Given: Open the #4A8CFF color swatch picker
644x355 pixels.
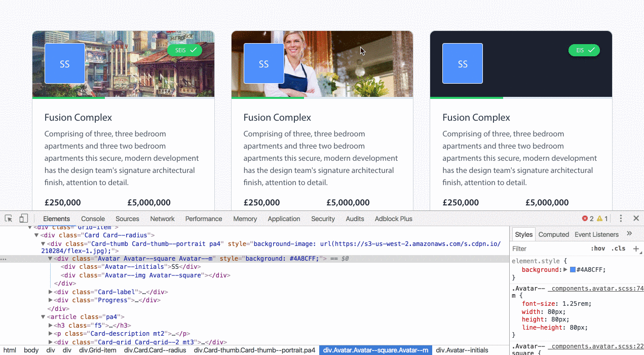Looking at the screenshot, I should click(573, 270).
